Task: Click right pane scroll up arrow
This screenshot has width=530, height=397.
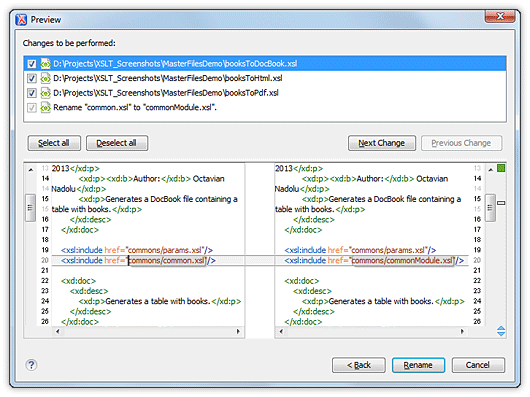Action: (490, 170)
